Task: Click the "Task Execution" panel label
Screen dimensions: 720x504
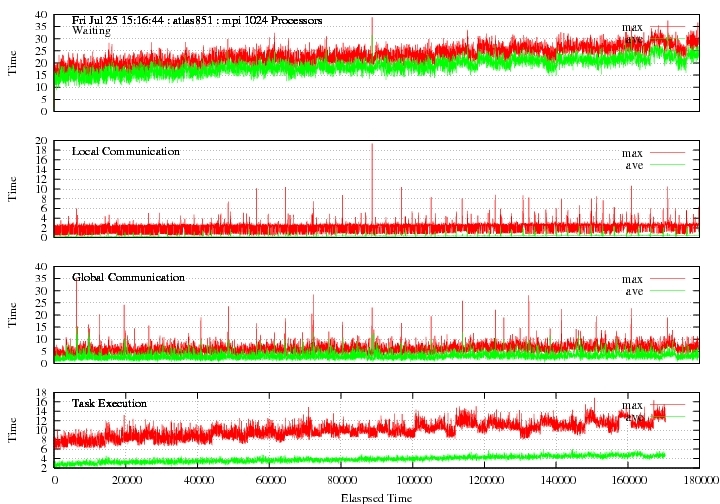Action: (109, 403)
